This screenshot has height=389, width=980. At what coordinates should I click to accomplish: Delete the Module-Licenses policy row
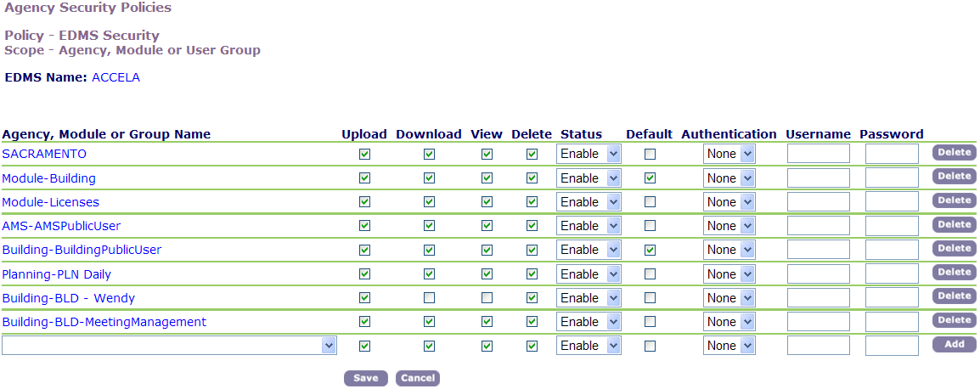[x=954, y=200]
